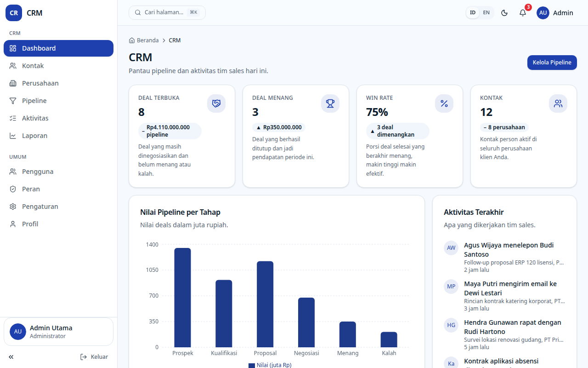
Task: Click the Kalah bar in the chart
Action: point(389,339)
